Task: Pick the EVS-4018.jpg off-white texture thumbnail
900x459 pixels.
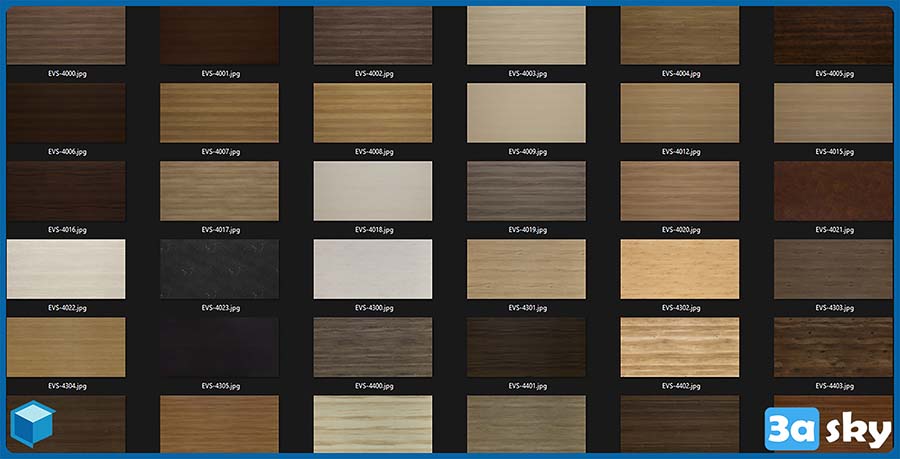Action: [373, 191]
